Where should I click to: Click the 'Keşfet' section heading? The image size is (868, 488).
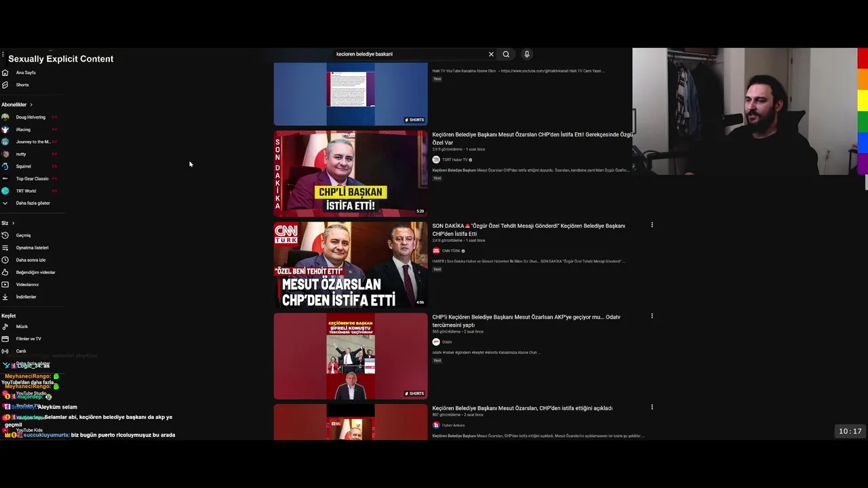(8, 316)
